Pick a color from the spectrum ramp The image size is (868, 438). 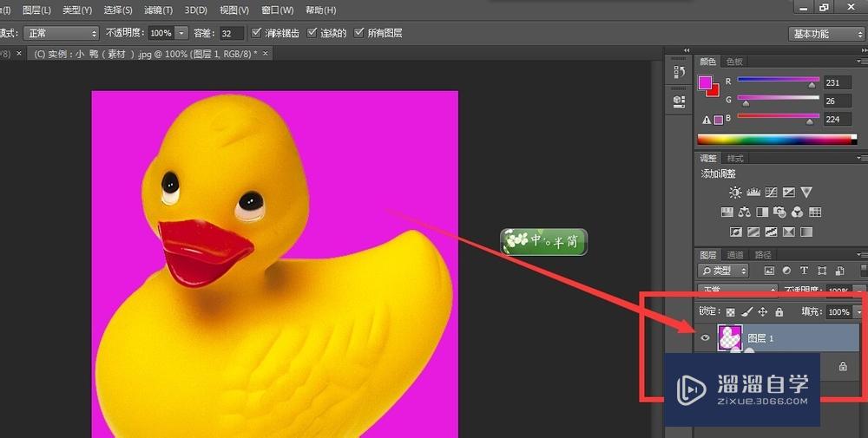coord(777,140)
